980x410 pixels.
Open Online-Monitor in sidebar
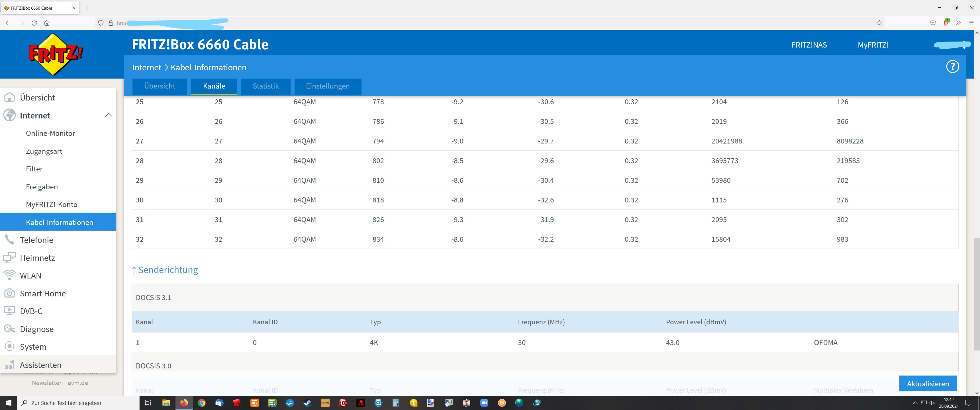(50, 134)
